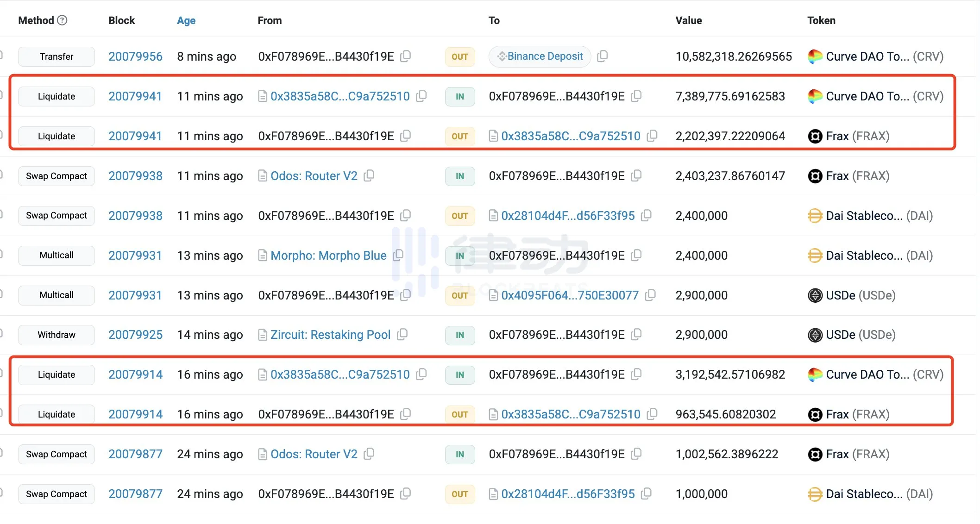The height and width of the screenshot is (524, 980).
Task: Copy the Zircuit: Restaking Pool address
Action: (x=402, y=335)
